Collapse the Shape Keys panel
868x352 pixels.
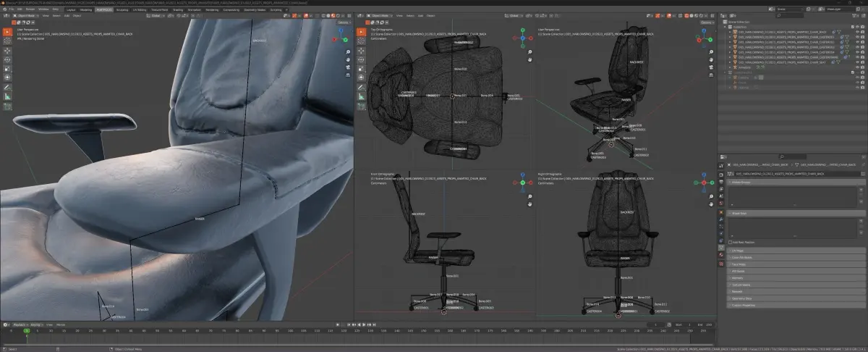[796, 213]
